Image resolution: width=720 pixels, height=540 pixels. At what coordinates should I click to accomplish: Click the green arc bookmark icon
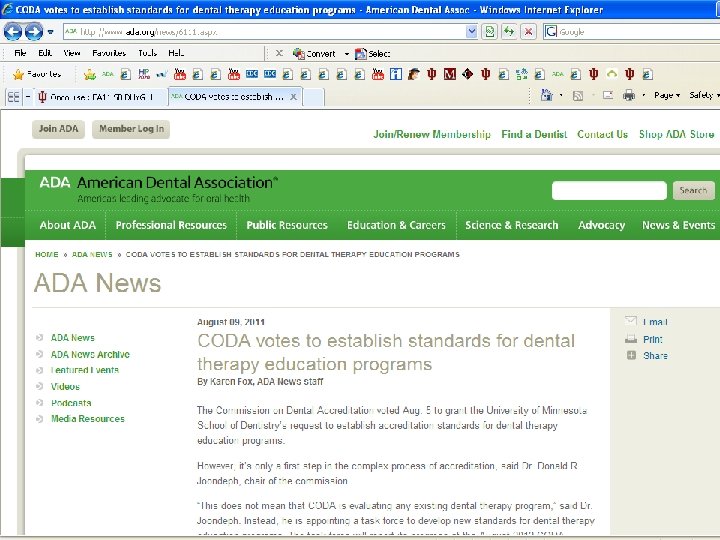pyautogui.click(x=612, y=74)
